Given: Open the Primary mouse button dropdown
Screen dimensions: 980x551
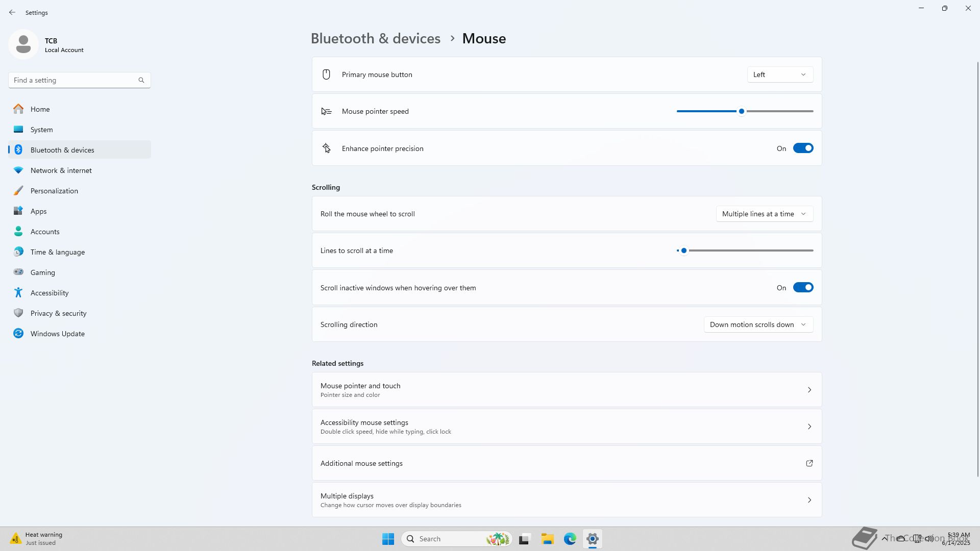Looking at the screenshot, I should (780, 74).
